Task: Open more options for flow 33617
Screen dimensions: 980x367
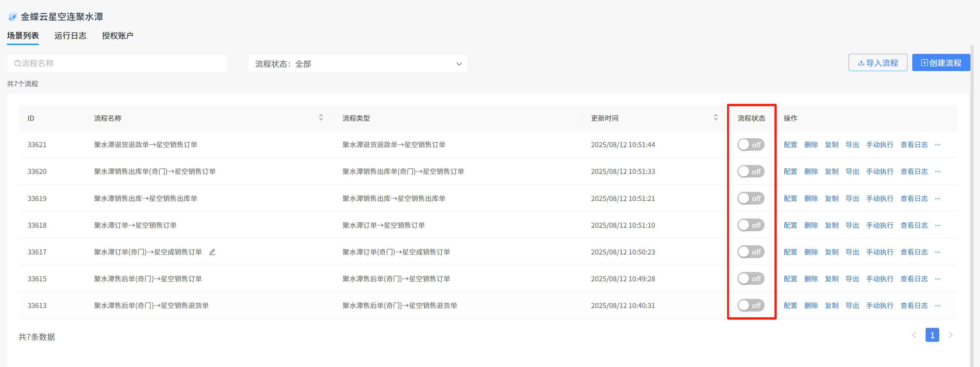Action: click(938, 252)
